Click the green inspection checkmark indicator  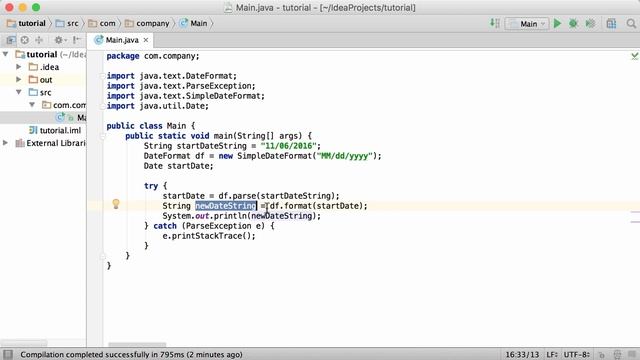point(634,56)
